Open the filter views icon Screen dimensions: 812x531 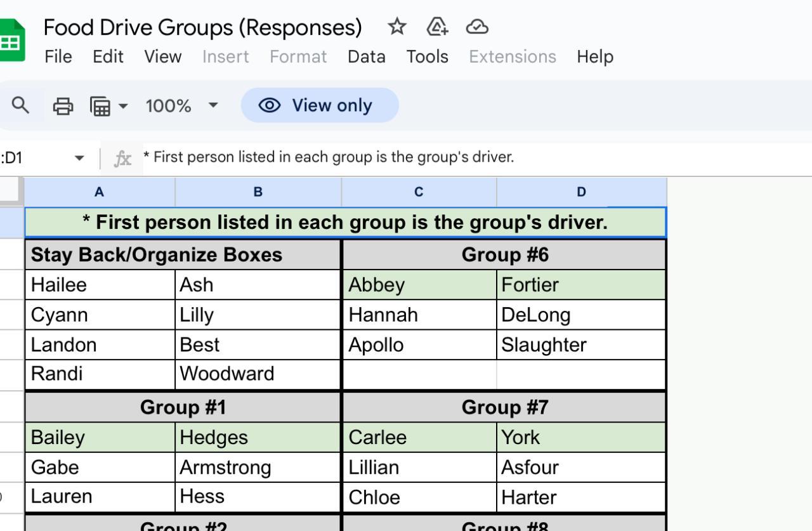point(100,106)
